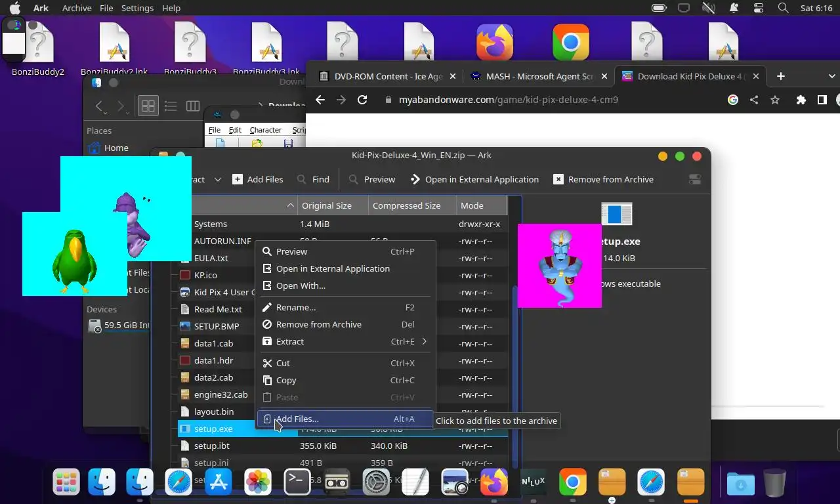Click Preview in the Ark toolbar
Screen dimensions: 840x504
click(371, 179)
